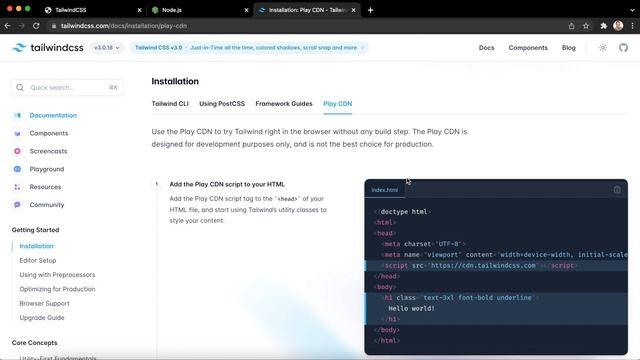Viewport: 640px width, 360px height.
Task: Open the Documentation sidebar link
Action: pyautogui.click(x=53, y=115)
